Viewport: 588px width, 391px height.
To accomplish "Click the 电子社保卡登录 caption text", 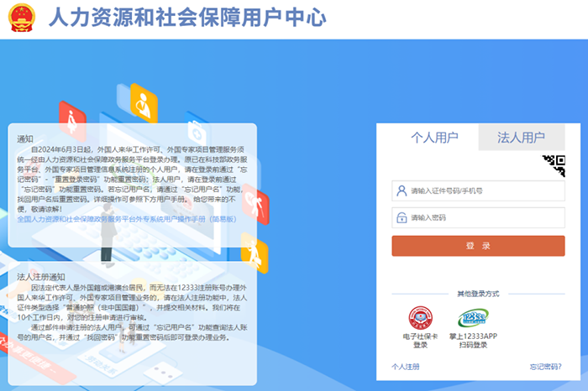I will point(420,341).
